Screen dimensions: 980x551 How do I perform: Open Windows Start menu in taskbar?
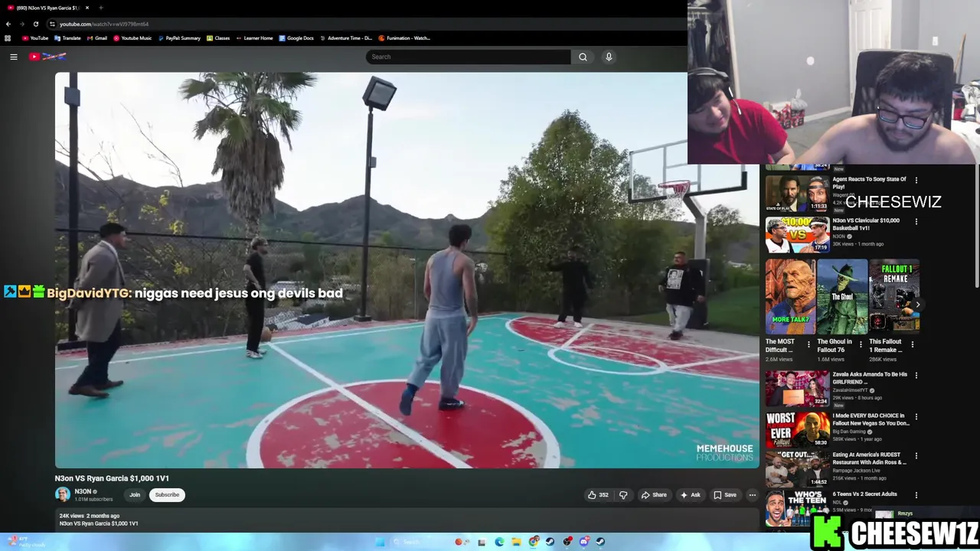[380, 542]
